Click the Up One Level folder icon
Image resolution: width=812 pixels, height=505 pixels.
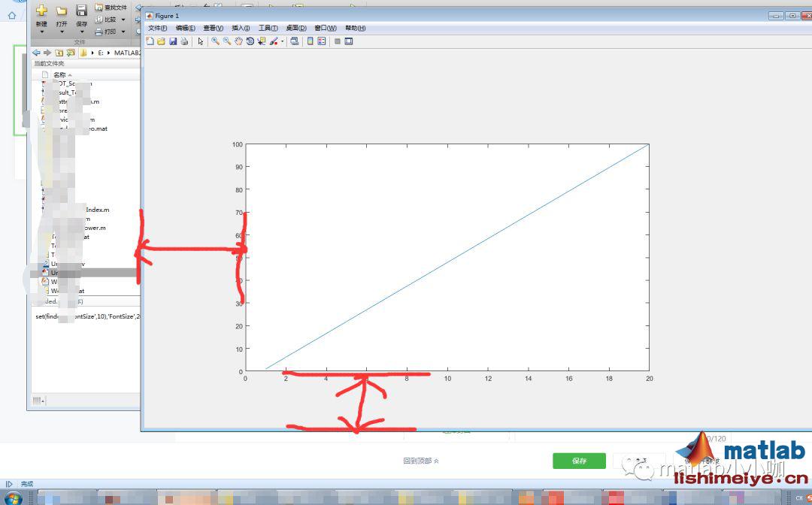coord(59,53)
